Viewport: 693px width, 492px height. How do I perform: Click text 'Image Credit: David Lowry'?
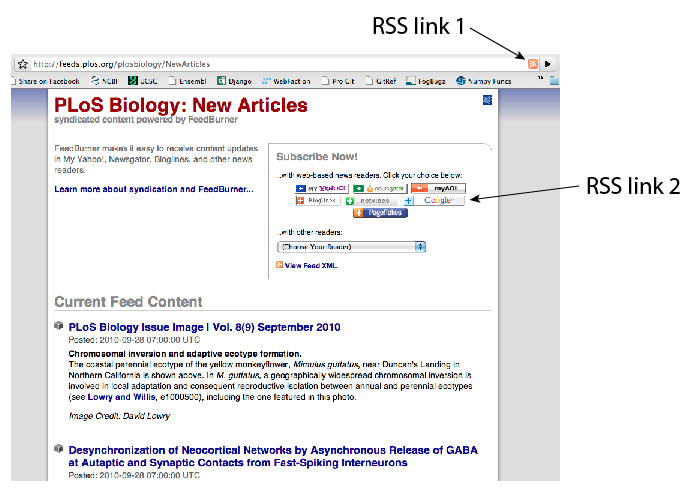[x=119, y=416]
